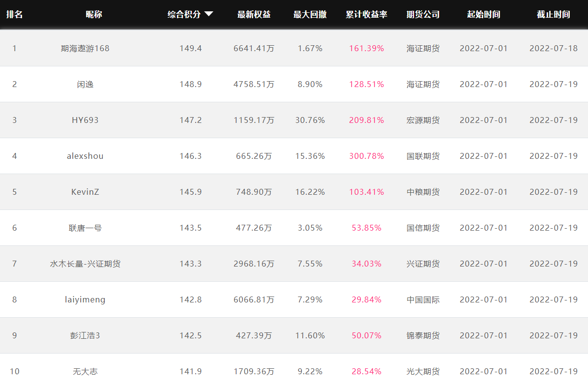Click equity value 748.90万
The height and width of the screenshot is (388, 588).
(x=254, y=192)
